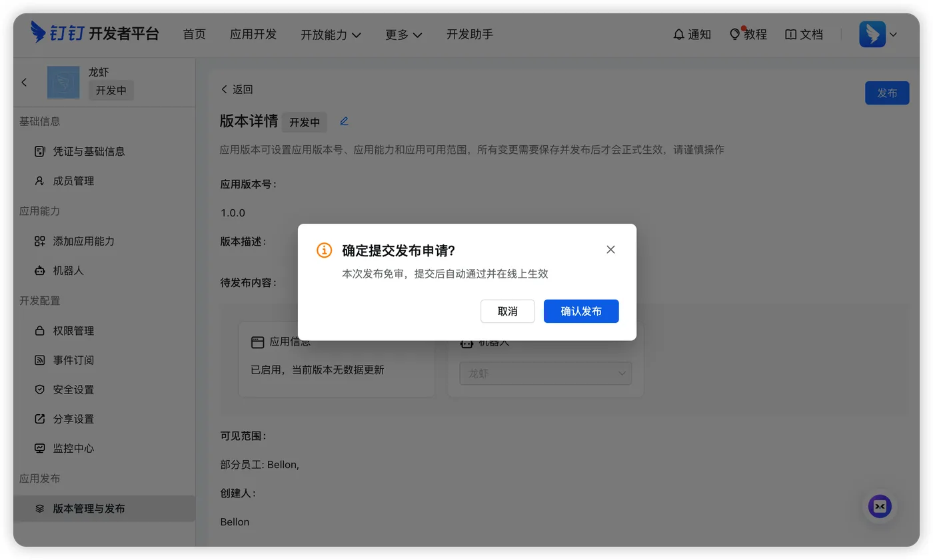The width and height of the screenshot is (933, 560).
Task: Click the edit pencil next to 版本详情
Action: pos(344,121)
